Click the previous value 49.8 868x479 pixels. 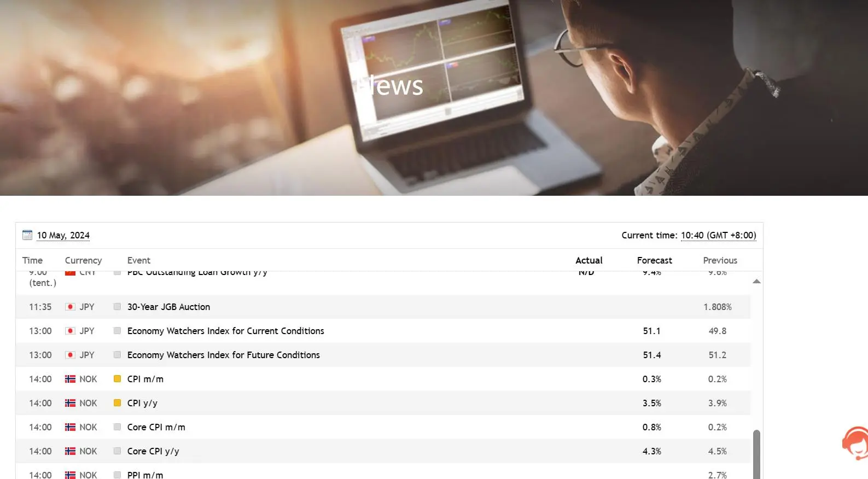pyautogui.click(x=718, y=331)
